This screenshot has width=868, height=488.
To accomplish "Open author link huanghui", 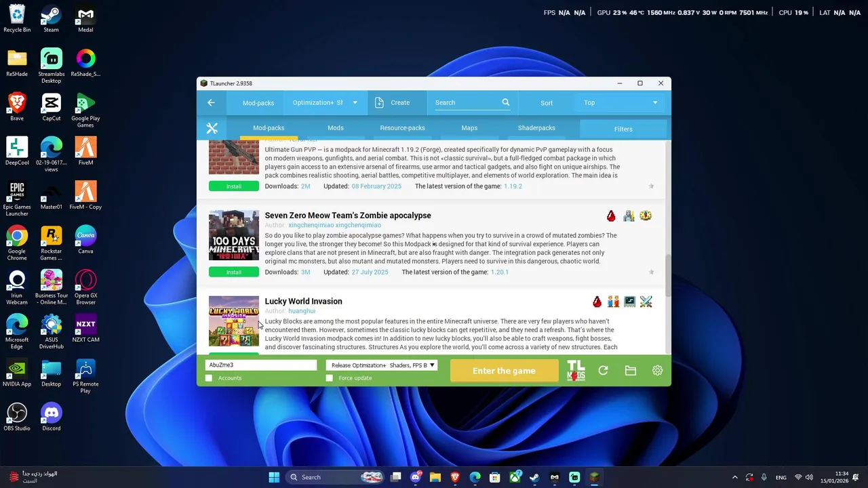I will pyautogui.click(x=302, y=311).
